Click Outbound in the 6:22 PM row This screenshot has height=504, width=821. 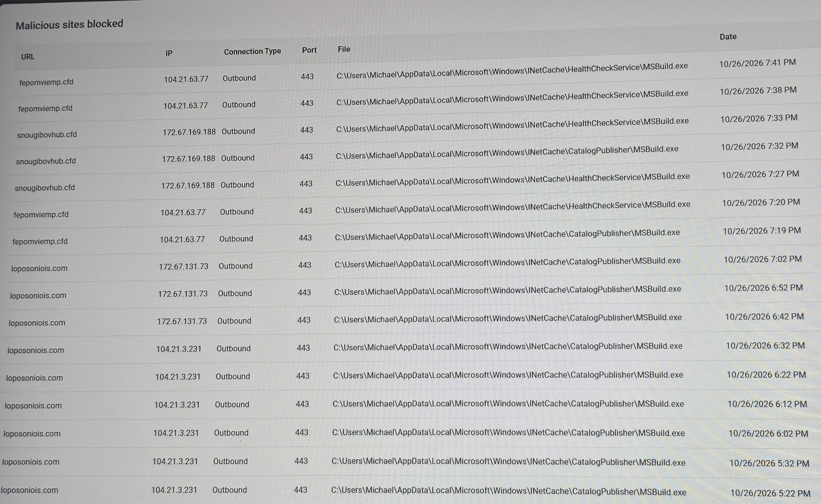233,377
